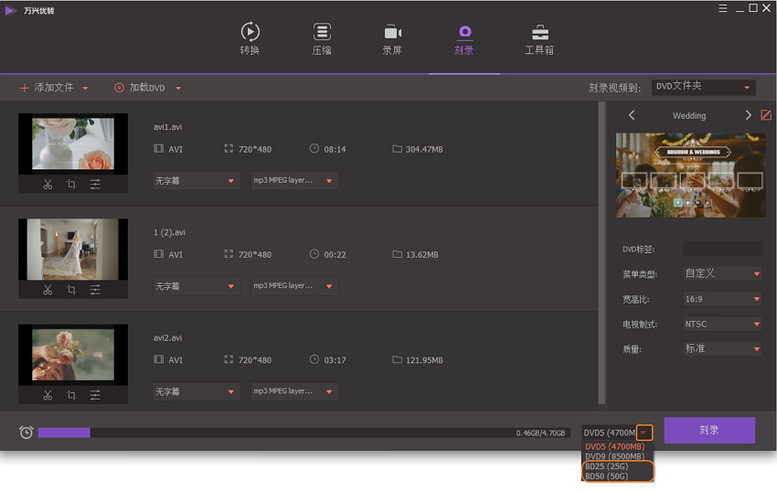
Task: Click the file list vertical scrollbar
Action: [602, 253]
